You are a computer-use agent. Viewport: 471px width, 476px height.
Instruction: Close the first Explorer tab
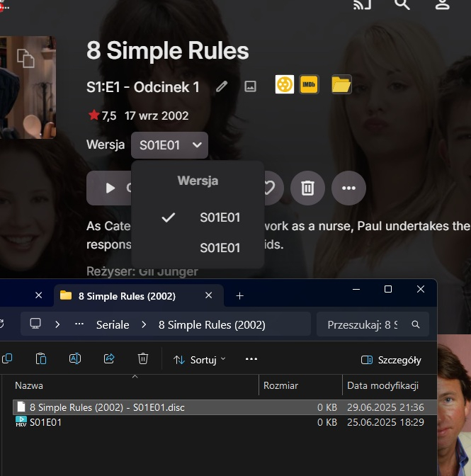pos(38,295)
